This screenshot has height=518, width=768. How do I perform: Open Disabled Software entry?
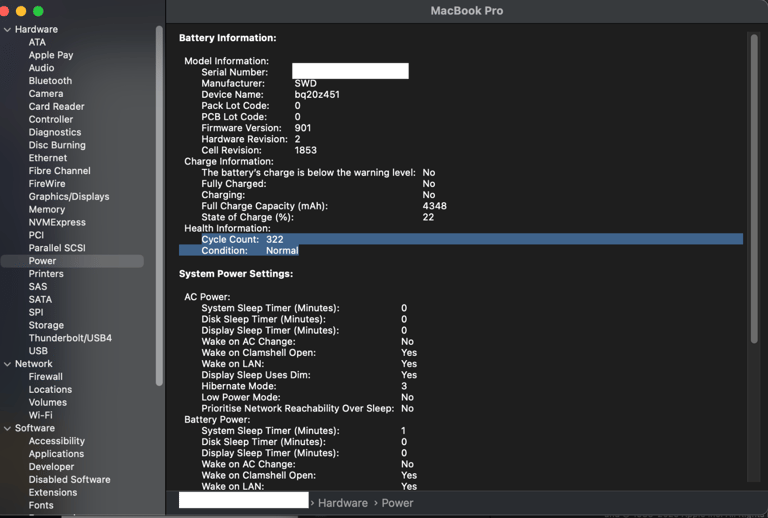[70, 480]
